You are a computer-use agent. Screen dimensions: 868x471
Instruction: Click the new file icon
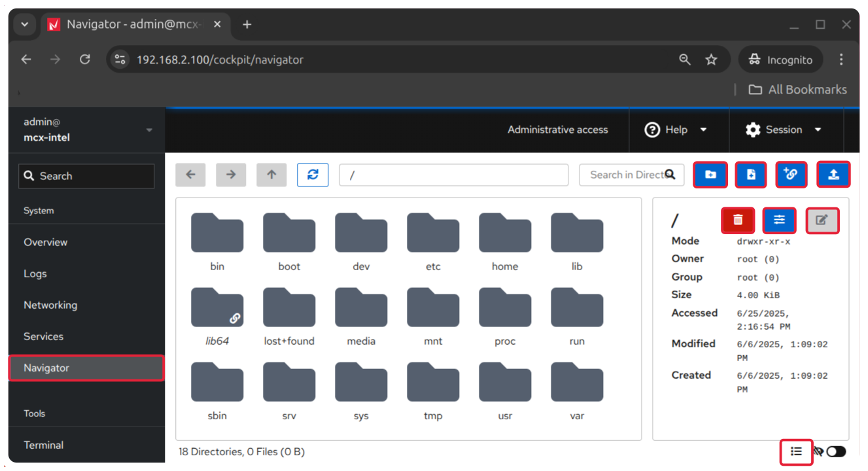pos(751,175)
